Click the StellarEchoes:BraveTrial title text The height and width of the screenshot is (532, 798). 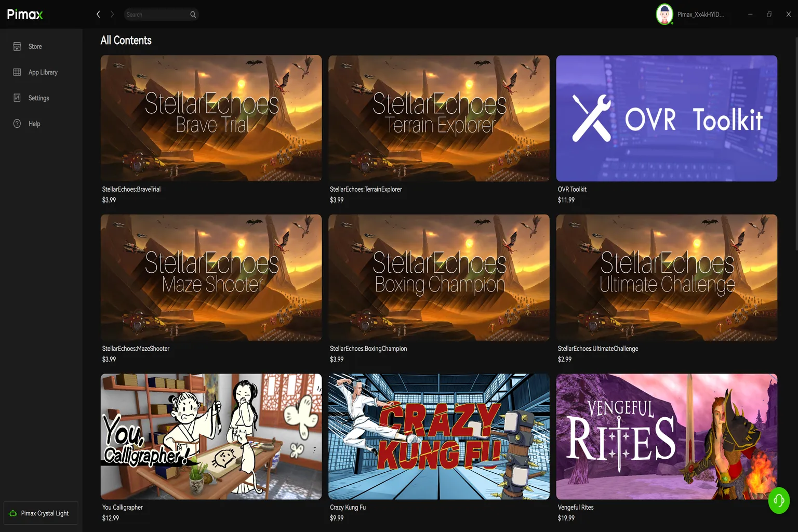[x=131, y=189]
